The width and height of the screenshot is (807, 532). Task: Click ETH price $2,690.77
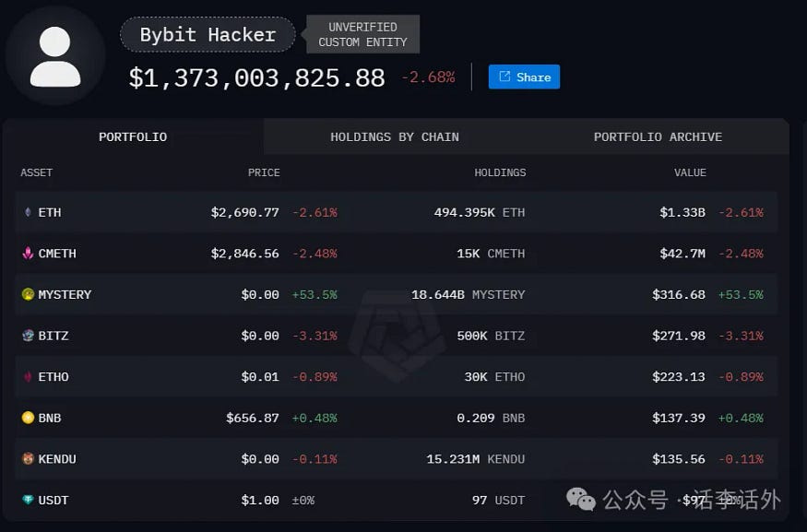245,212
